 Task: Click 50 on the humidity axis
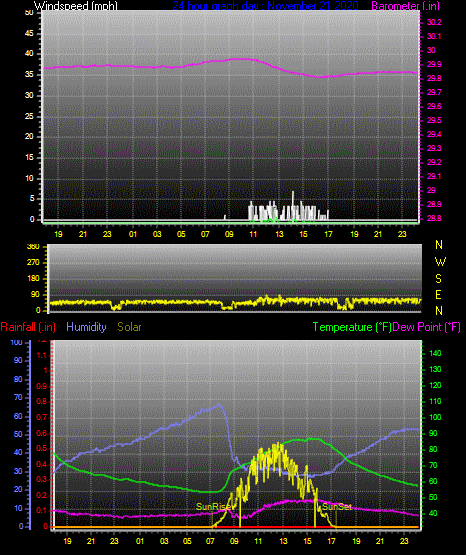click(x=18, y=434)
